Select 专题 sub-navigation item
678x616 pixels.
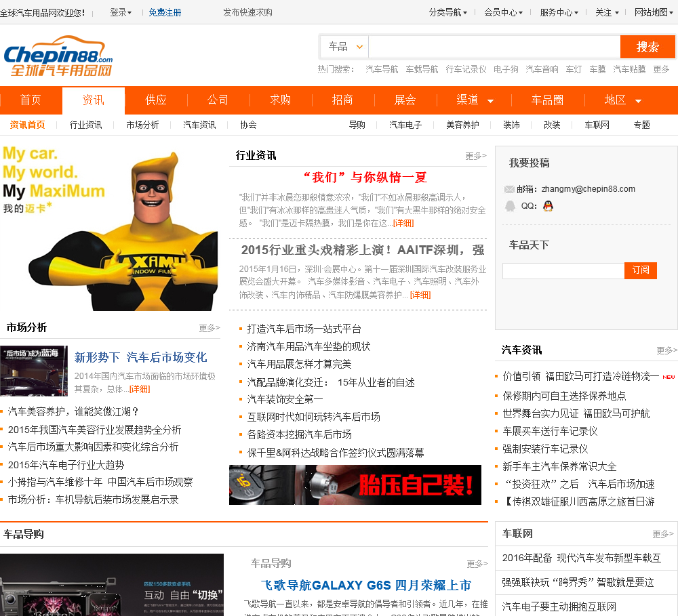[x=642, y=125]
